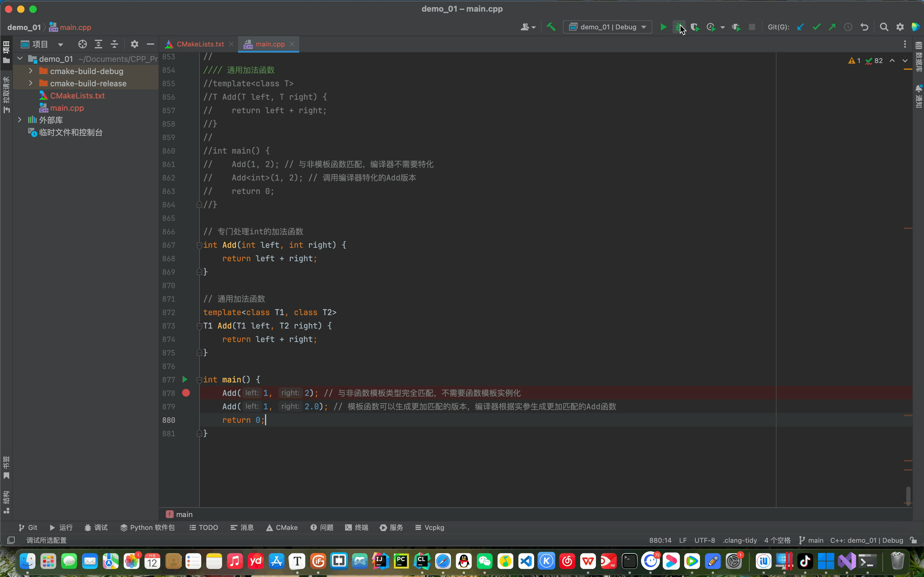
Task: Open Search Everywhere magnifier icon
Action: [x=884, y=27]
